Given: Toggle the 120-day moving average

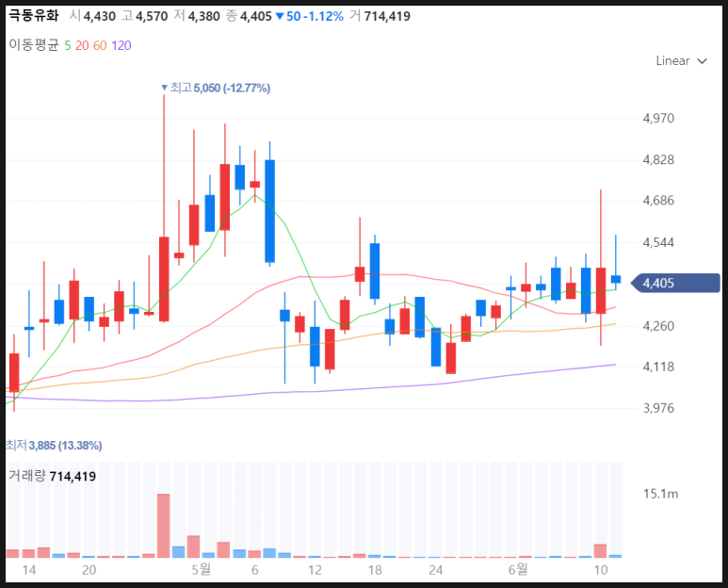Looking at the screenshot, I should tap(121, 45).
